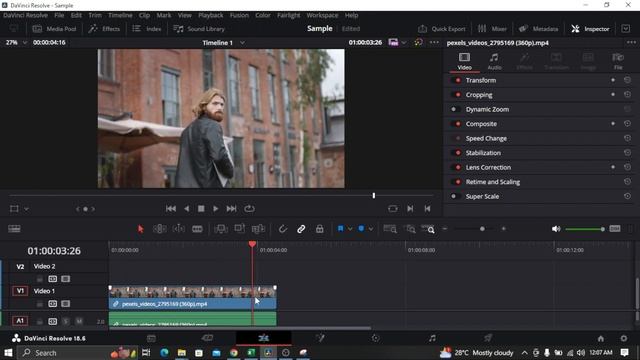Go to last frame button
The height and width of the screenshot is (360, 640).
click(x=231, y=209)
